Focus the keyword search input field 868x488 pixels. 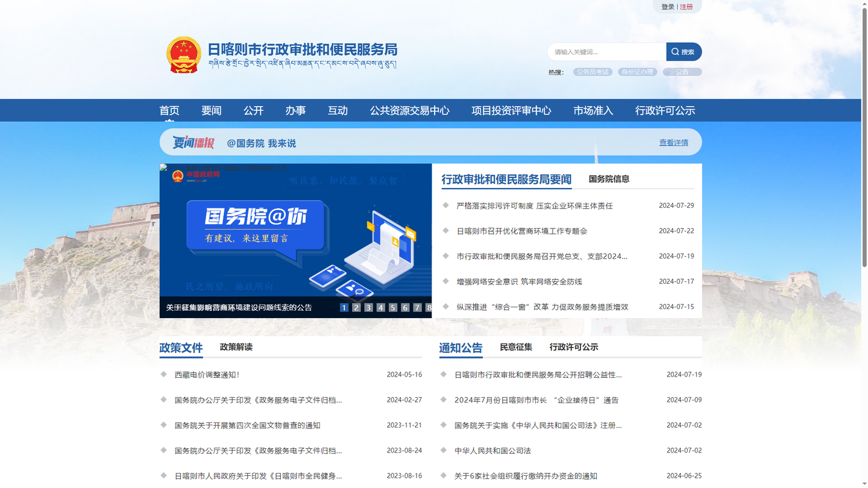(607, 52)
